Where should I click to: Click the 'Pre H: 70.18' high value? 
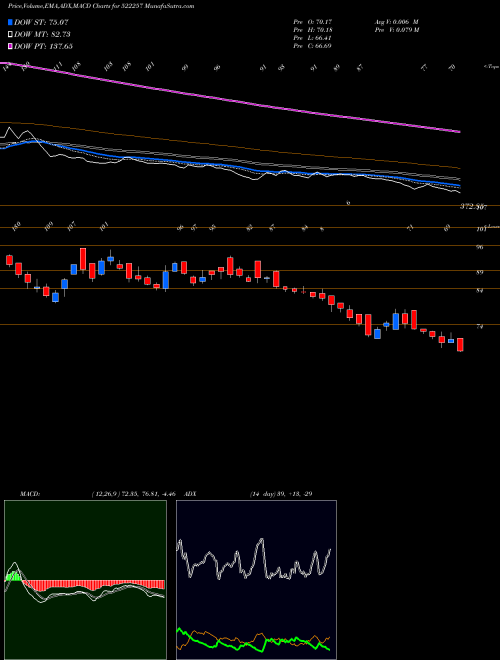click(313, 30)
